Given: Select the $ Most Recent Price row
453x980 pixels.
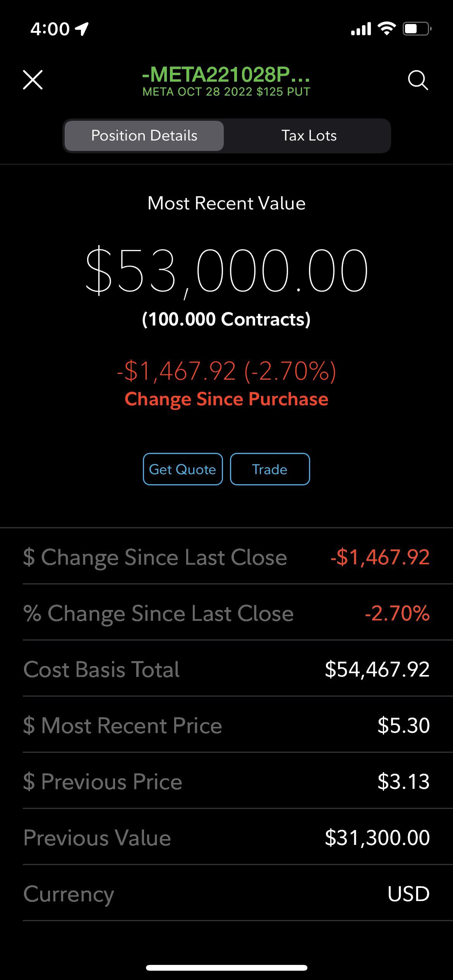Looking at the screenshot, I should click(226, 725).
